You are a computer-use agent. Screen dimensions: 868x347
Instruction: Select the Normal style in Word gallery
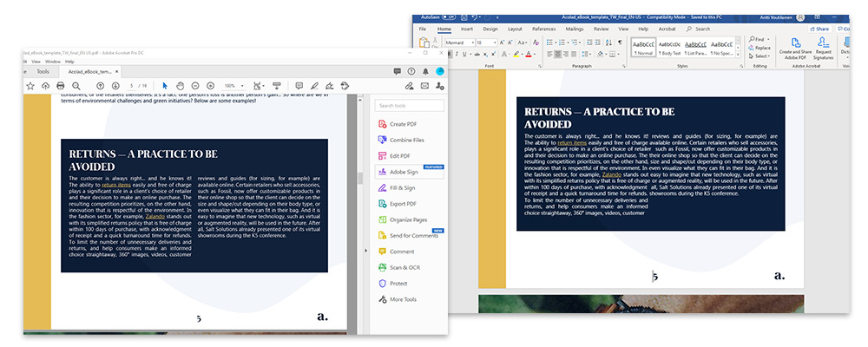[x=643, y=47]
